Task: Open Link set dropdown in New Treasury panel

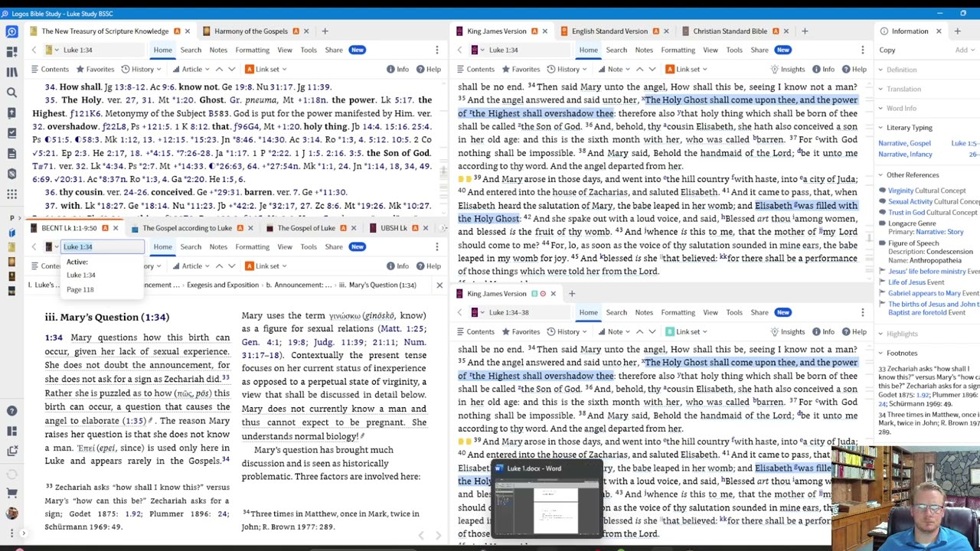Action: click(x=266, y=69)
